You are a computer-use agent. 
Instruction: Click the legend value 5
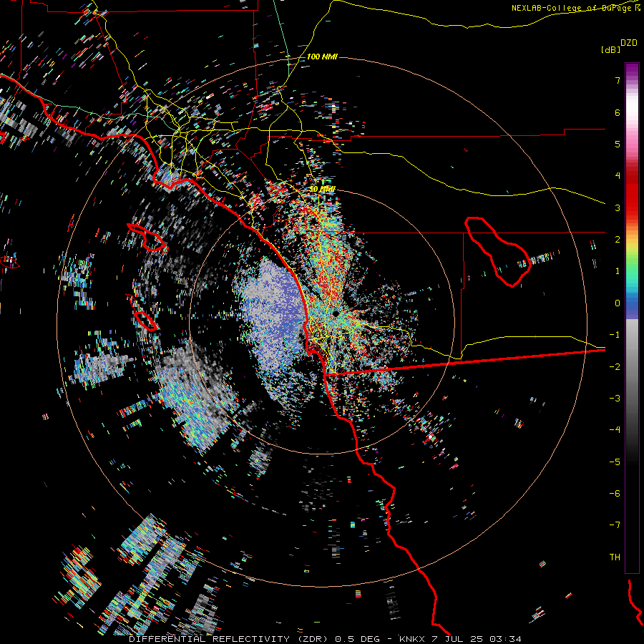[618, 144]
